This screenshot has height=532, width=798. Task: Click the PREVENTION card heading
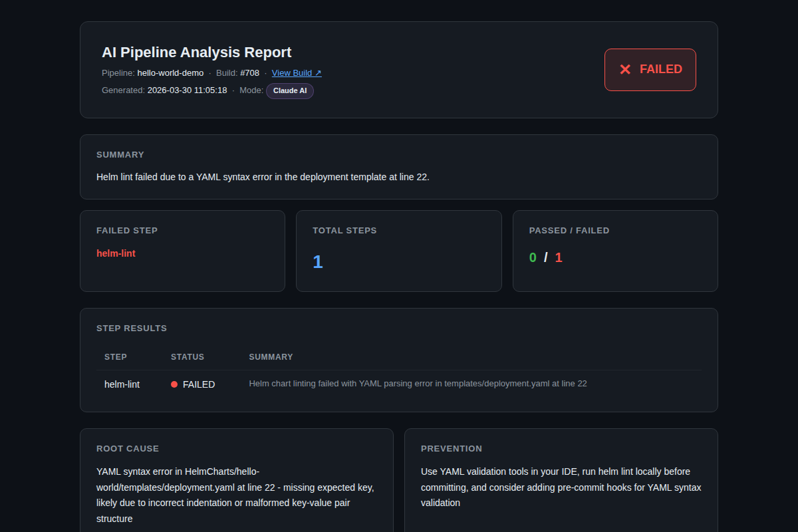452,449
